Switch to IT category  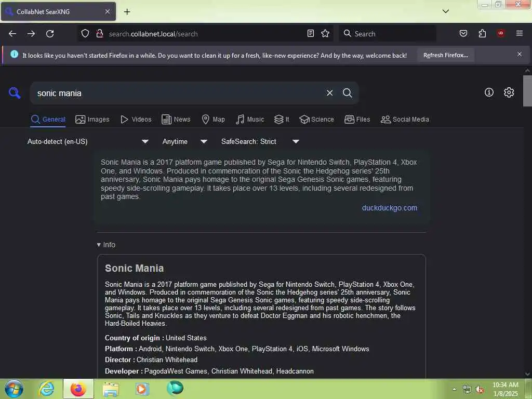282,119
